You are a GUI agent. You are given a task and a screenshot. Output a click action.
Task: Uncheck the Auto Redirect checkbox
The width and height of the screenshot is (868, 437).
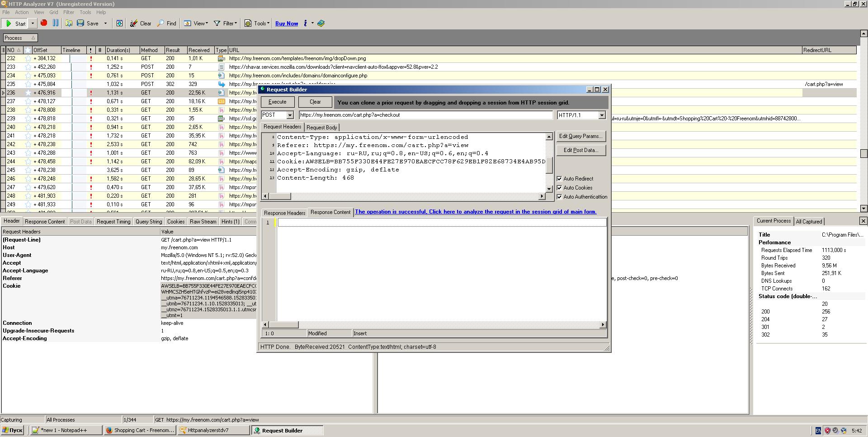click(x=559, y=179)
